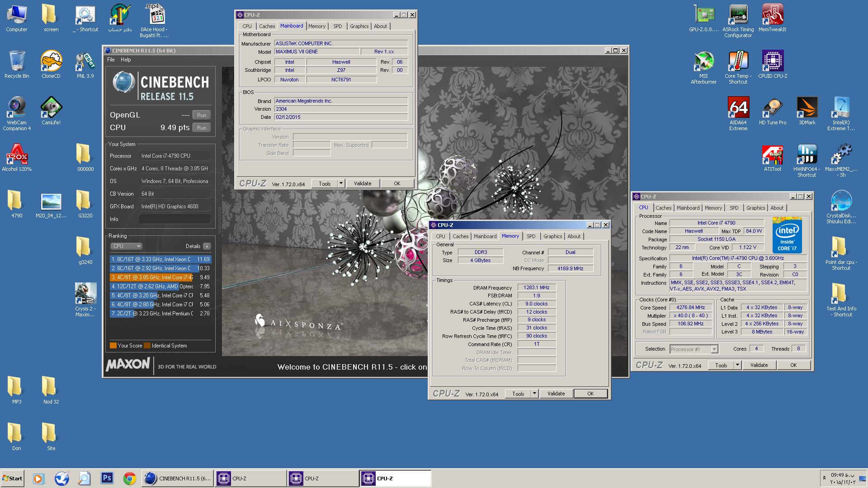Select ranking row 3 4C/8T @ 3.85 GHz
The width and height of the screenshot is (868, 488).
click(160, 277)
